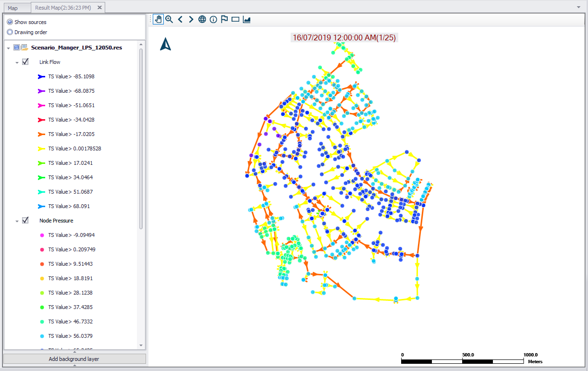Image resolution: width=588 pixels, height=371 pixels.
Task: Collapse panel arrow above Add background layer
Action: coord(74,352)
